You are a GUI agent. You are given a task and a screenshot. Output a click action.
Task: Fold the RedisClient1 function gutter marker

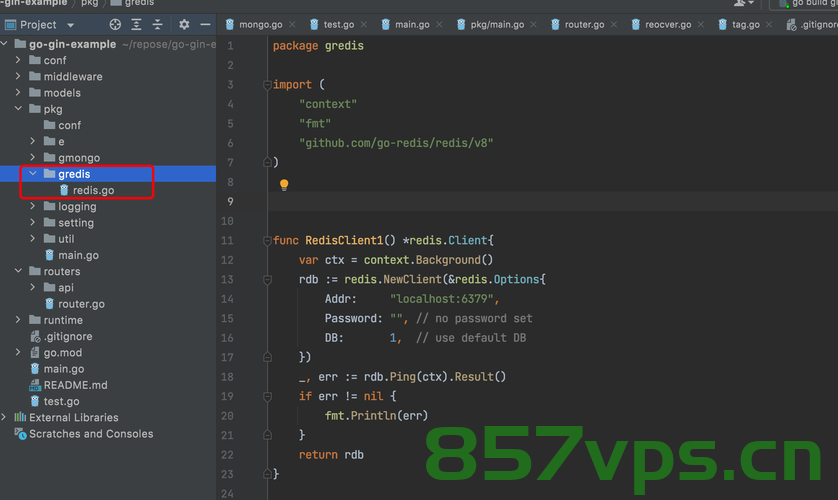tap(267, 240)
